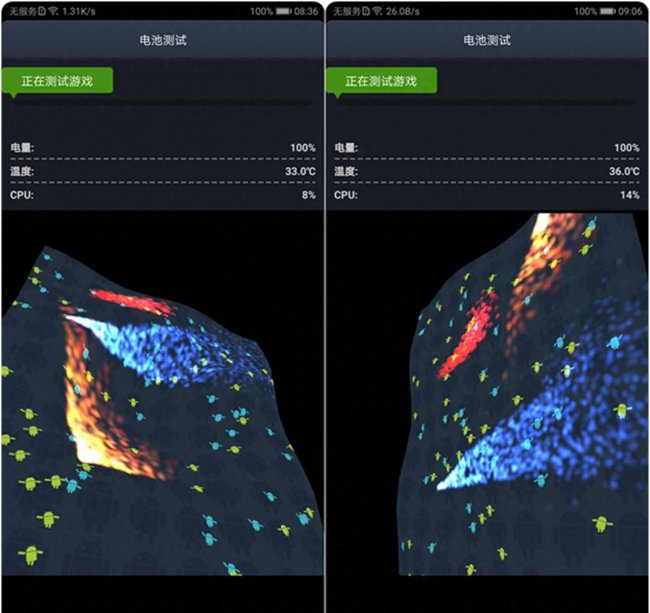Image resolution: width=650 pixels, height=613 pixels.
Task: Click the 电池测试 title in right screenshot
Action: [487, 40]
